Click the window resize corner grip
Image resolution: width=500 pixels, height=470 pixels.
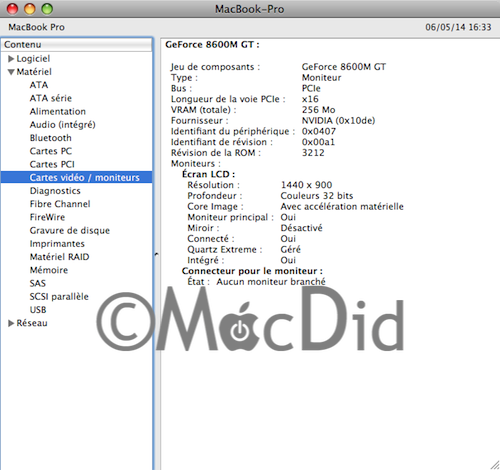click(x=495, y=465)
